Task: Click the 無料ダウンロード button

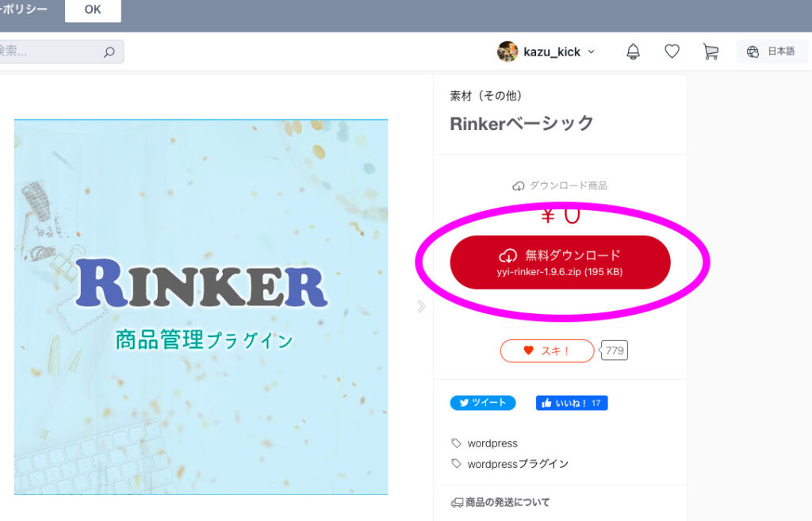Action: click(x=560, y=262)
